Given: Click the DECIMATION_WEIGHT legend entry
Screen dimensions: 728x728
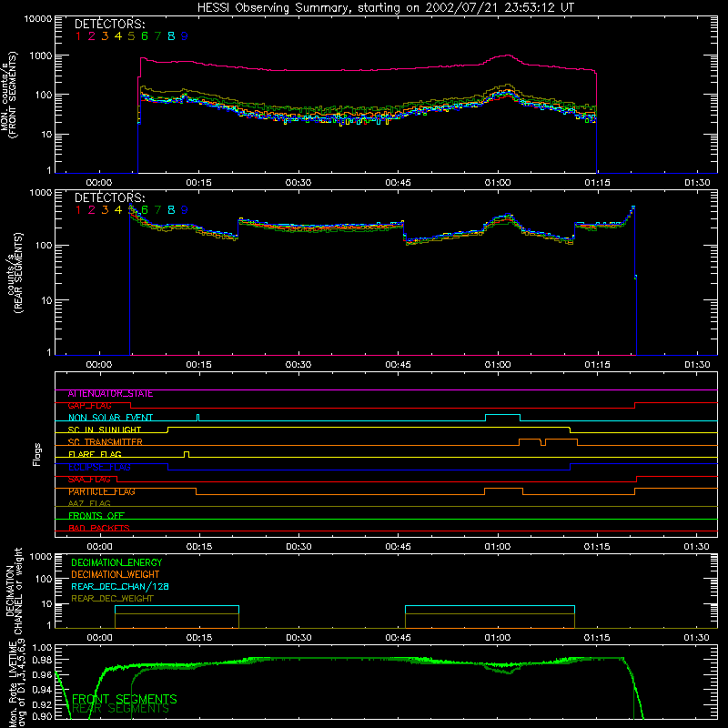Looking at the screenshot, I should point(116,575).
